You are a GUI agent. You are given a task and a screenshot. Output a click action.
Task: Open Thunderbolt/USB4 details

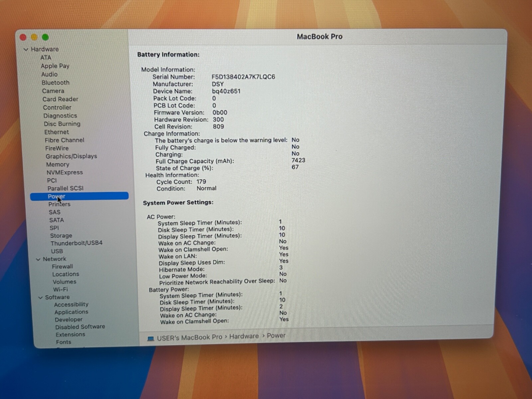pyautogui.click(x=76, y=243)
